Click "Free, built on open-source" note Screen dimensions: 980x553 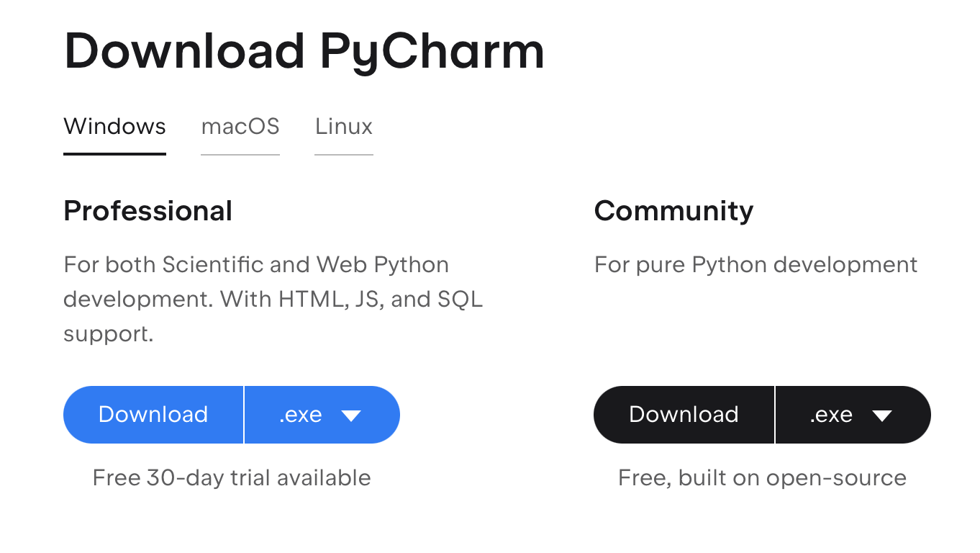point(762,477)
